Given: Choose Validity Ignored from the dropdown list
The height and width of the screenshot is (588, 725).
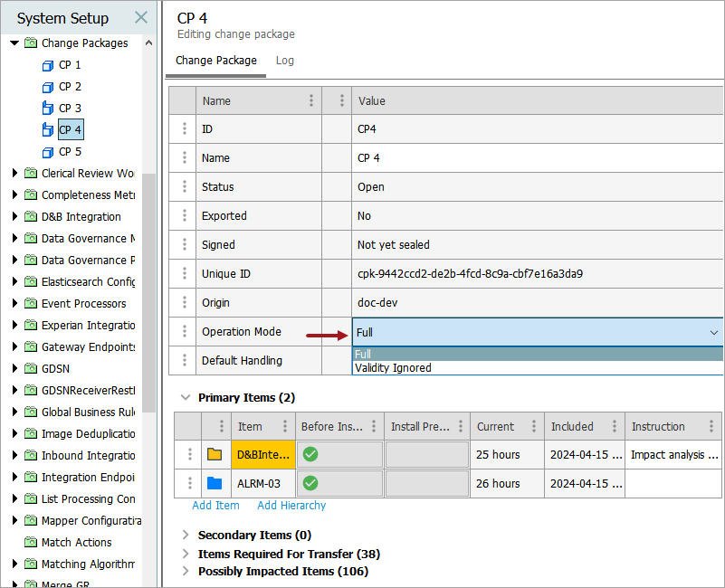Looking at the screenshot, I should click(x=393, y=368).
